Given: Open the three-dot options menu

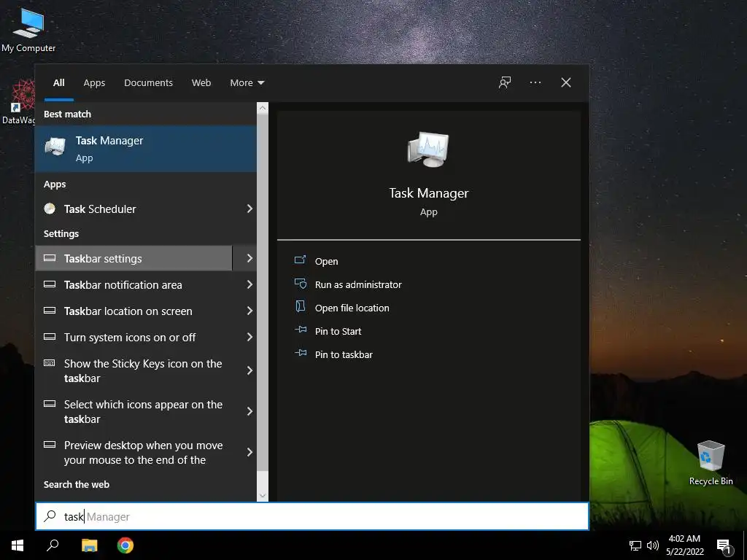Looking at the screenshot, I should [x=535, y=82].
